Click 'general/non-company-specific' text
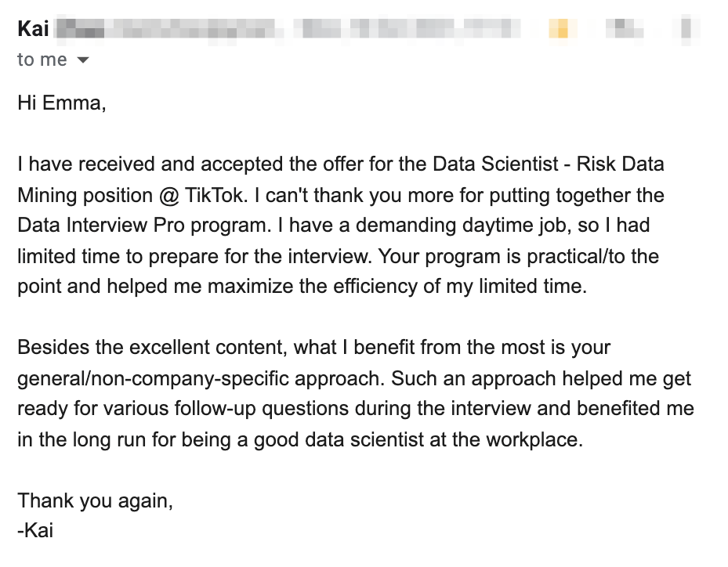The width and height of the screenshot is (728, 567). click(x=153, y=378)
